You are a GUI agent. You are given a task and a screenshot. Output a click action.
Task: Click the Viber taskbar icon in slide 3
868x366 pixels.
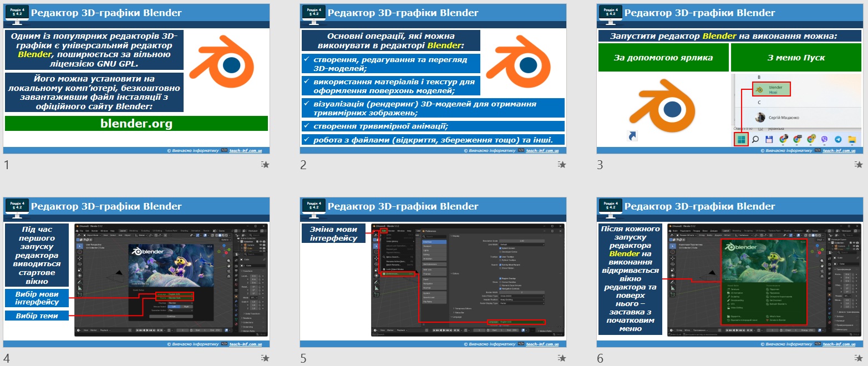pyautogui.click(x=824, y=139)
